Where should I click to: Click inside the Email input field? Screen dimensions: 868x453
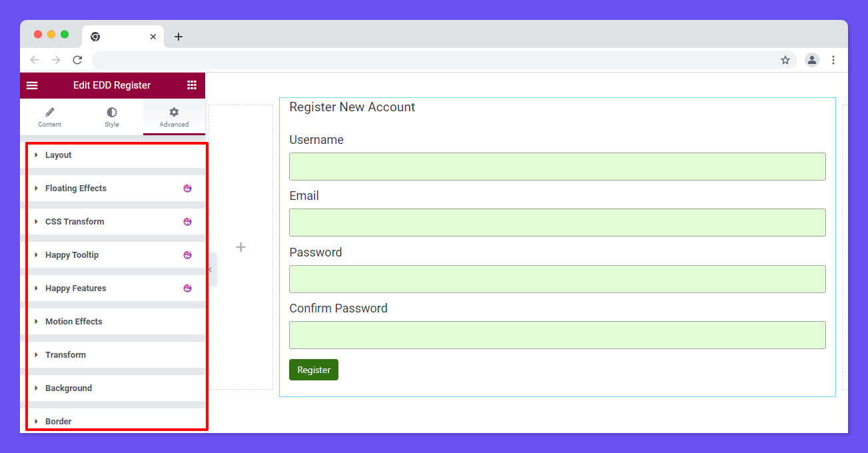click(x=557, y=222)
